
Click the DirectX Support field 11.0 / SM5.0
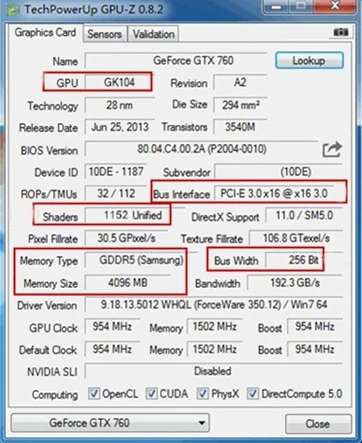(304, 215)
